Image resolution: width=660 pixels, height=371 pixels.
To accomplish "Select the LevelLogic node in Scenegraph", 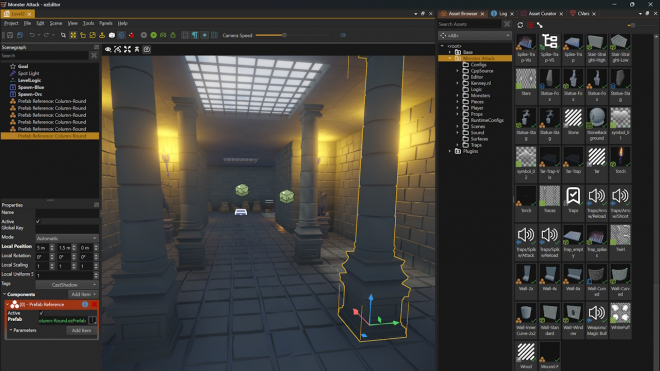I will pos(29,80).
